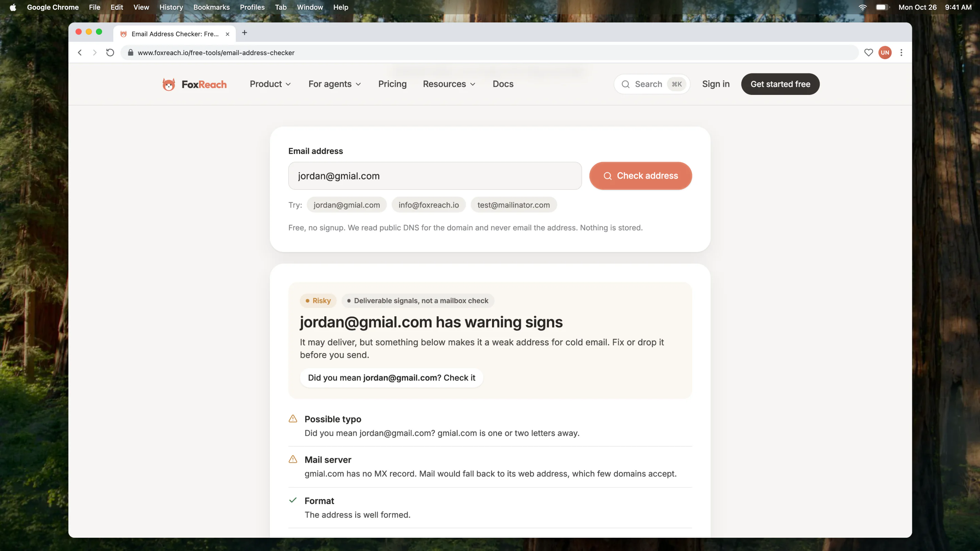Image resolution: width=980 pixels, height=551 pixels.
Task: Open the Pricing nav item
Action: point(392,84)
